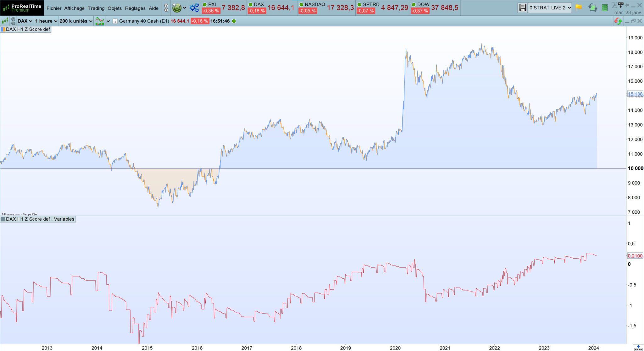
Task: Toggle the pin toolbar icon at top right
Action: 627,5
